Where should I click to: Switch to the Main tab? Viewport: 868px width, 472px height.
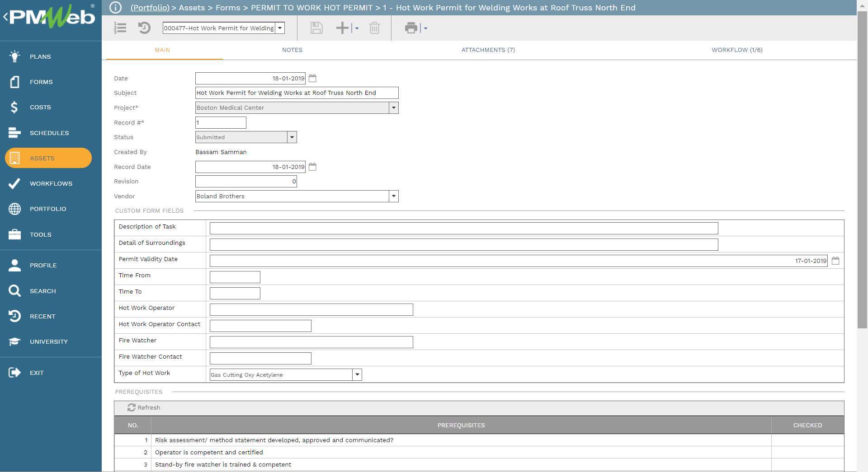pyautogui.click(x=162, y=50)
